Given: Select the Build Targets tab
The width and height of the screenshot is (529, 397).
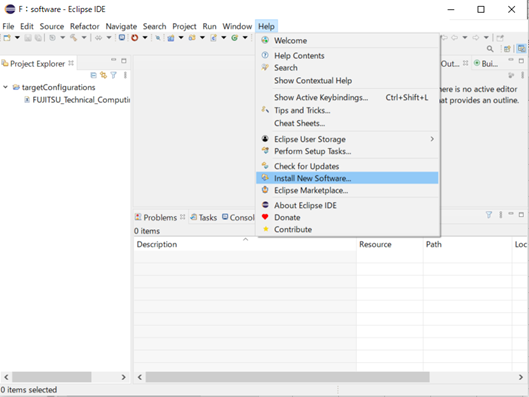Looking at the screenshot, I should click(x=486, y=63).
